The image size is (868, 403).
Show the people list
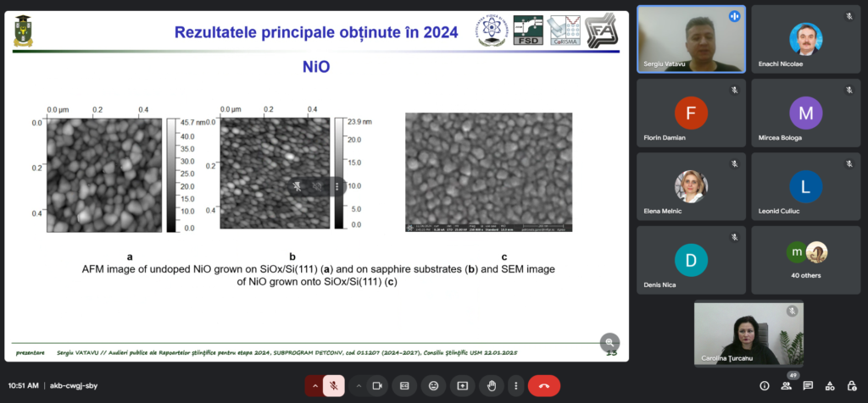click(787, 385)
